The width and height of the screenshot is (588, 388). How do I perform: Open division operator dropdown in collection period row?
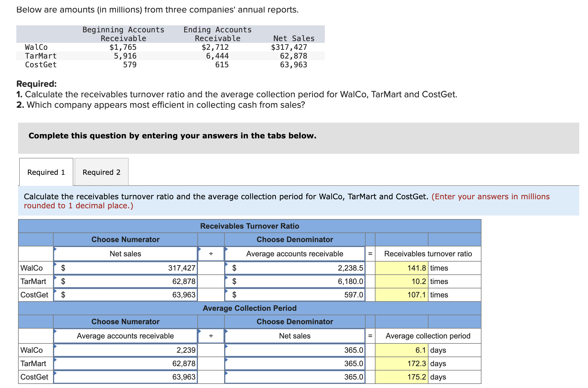(x=211, y=336)
